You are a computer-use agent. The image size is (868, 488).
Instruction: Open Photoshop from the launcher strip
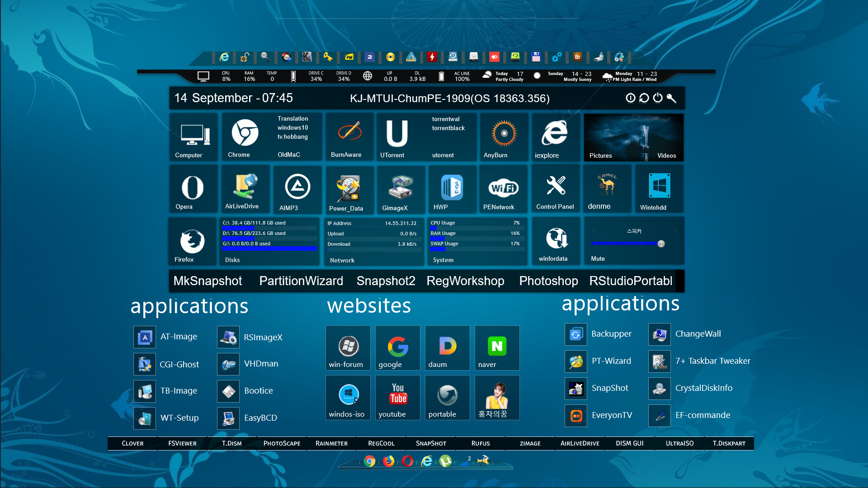548,281
